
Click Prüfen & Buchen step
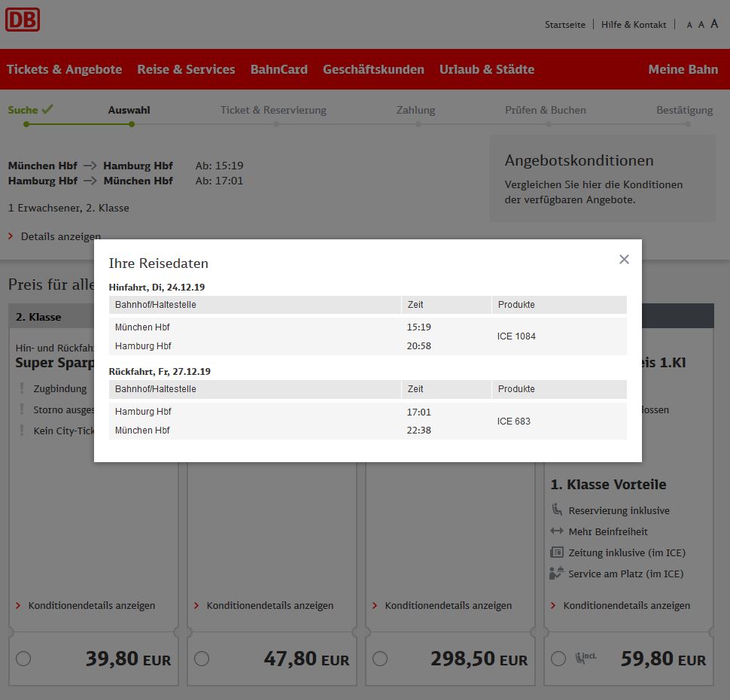(x=545, y=110)
